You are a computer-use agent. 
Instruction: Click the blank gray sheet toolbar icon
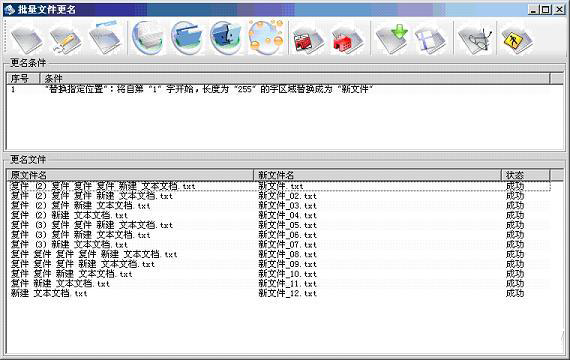pos(27,39)
